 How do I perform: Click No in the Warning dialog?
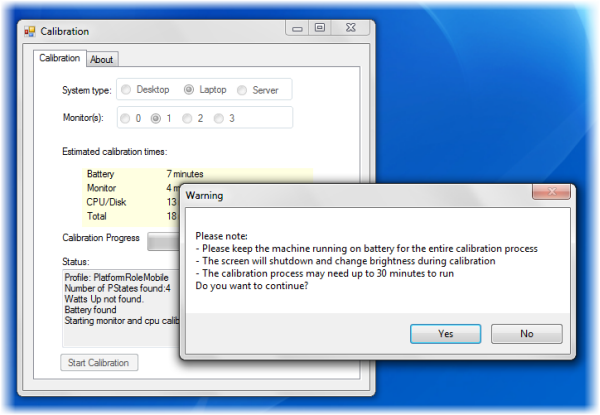click(527, 334)
